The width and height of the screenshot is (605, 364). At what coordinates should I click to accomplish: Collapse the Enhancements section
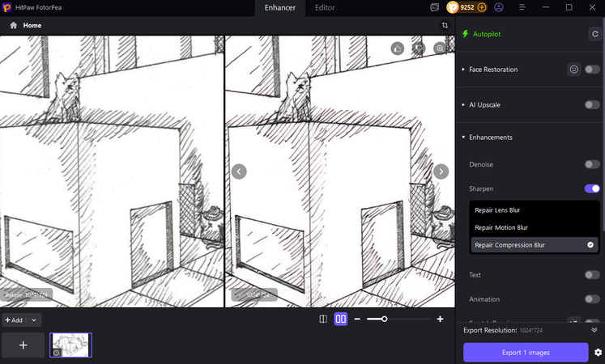tap(463, 138)
